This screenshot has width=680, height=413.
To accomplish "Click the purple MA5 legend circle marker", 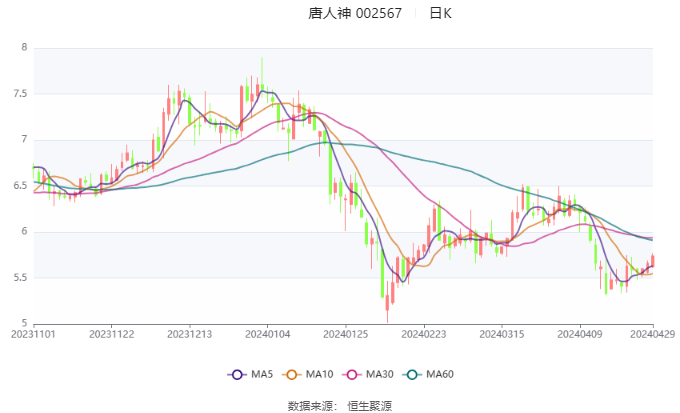I will click(x=237, y=374).
